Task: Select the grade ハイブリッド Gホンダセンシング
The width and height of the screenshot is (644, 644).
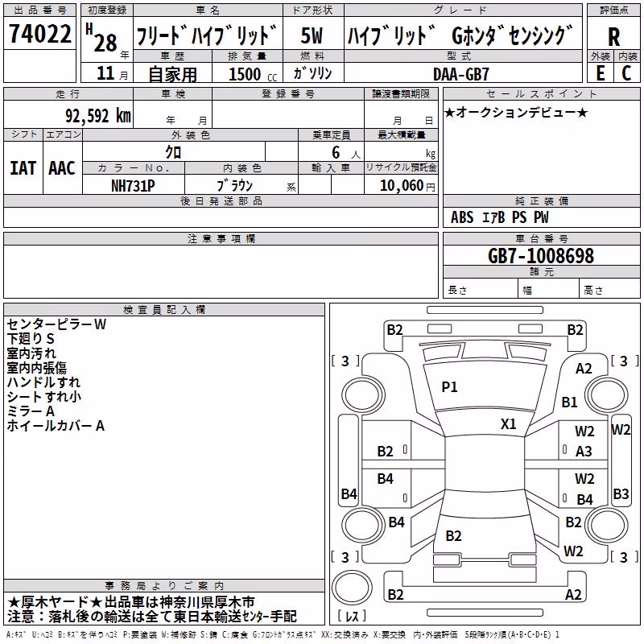Action: click(x=460, y=35)
